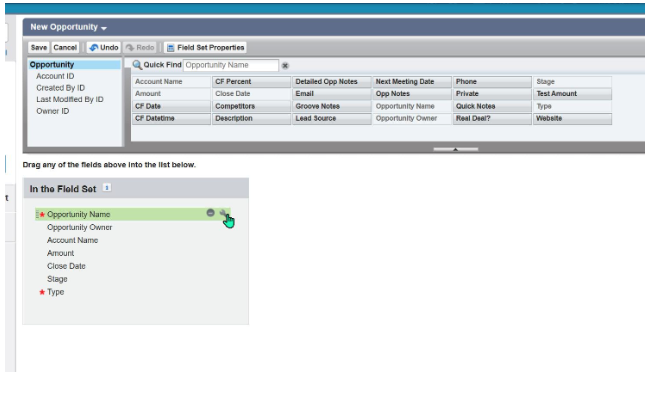Select Account ID in the object list
The width and height of the screenshot is (646, 397).
[x=55, y=76]
